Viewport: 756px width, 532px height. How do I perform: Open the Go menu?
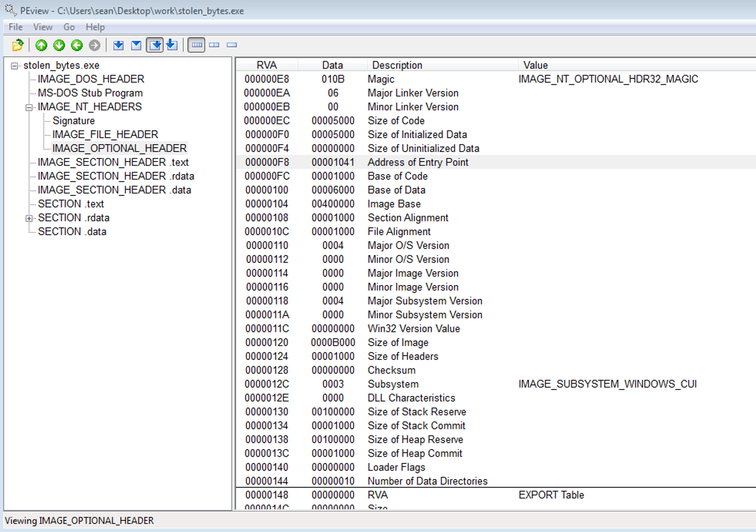click(69, 27)
